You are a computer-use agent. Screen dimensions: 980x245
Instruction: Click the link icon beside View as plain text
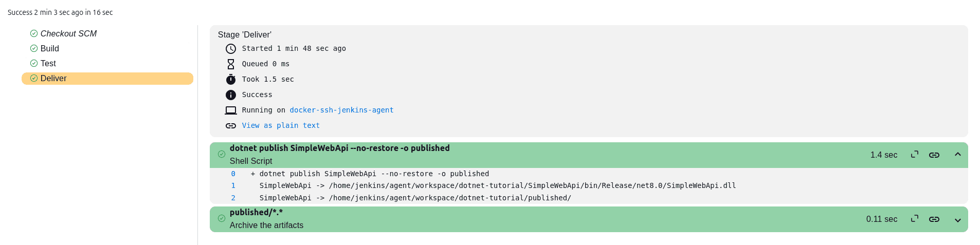point(231,126)
